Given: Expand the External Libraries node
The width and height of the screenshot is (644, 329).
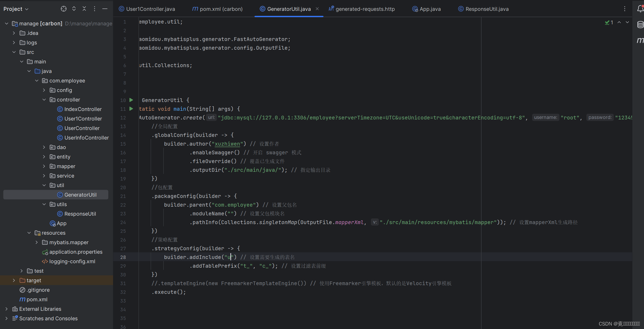Looking at the screenshot, I should click(7, 309).
